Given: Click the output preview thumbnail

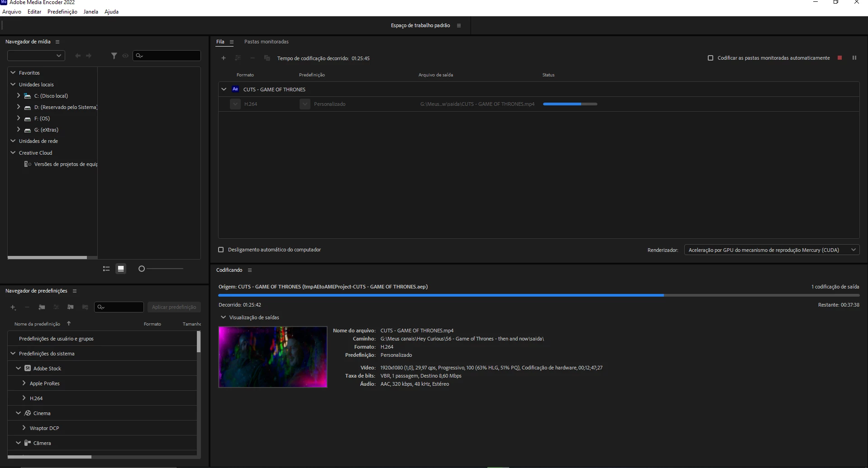Looking at the screenshot, I should pos(273,357).
